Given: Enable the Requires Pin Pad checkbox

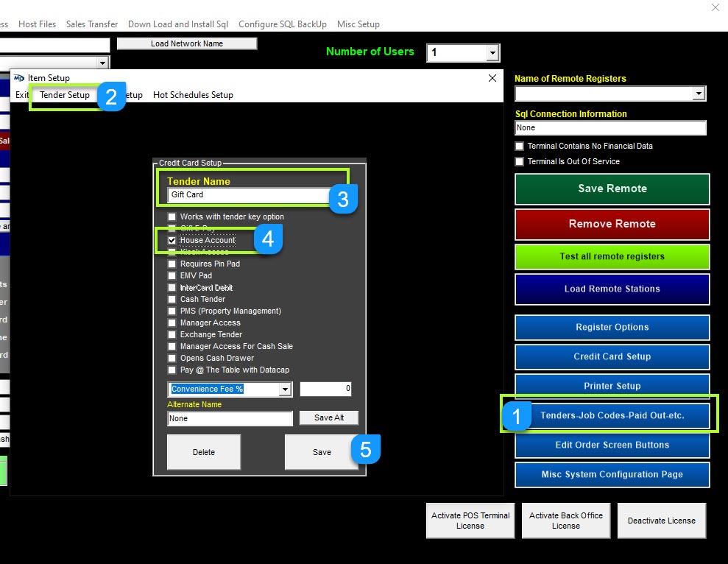Looking at the screenshot, I should 172,264.
